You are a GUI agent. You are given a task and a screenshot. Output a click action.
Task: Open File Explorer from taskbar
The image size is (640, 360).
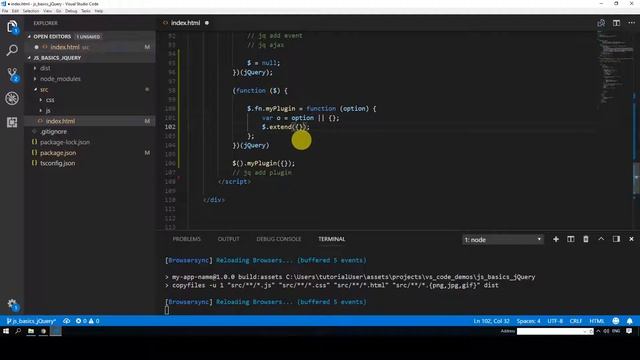(31, 331)
